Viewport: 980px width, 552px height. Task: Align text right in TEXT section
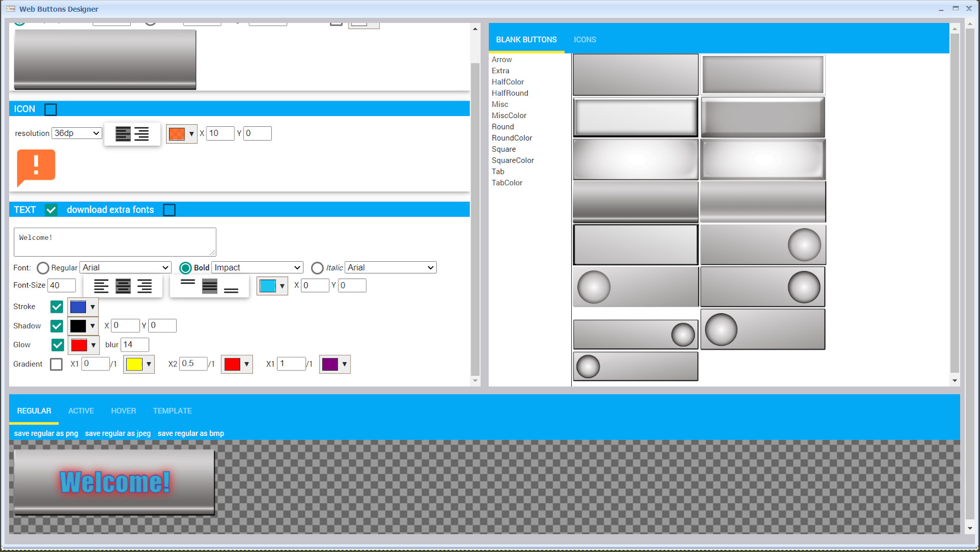[x=145, y=286]
